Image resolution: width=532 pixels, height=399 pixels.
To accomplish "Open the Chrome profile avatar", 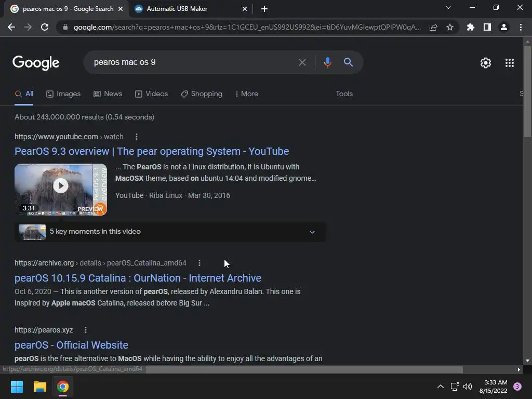I will [504, 27].
